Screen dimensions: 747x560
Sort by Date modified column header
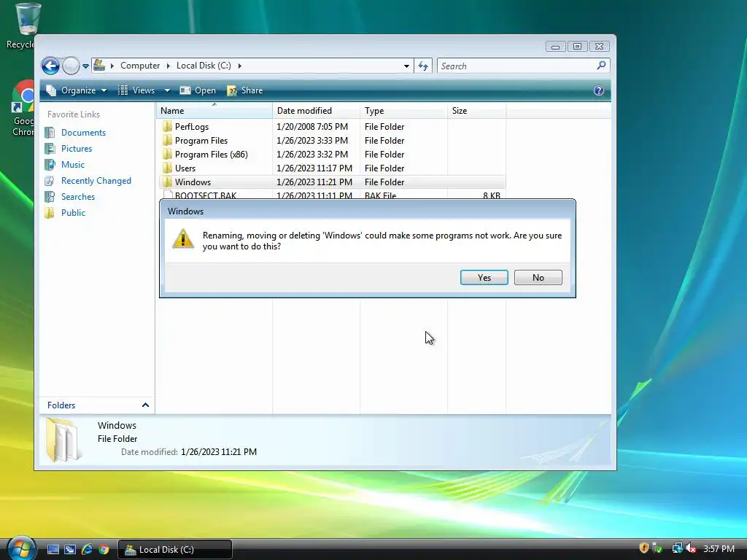(x=316, y=111)
